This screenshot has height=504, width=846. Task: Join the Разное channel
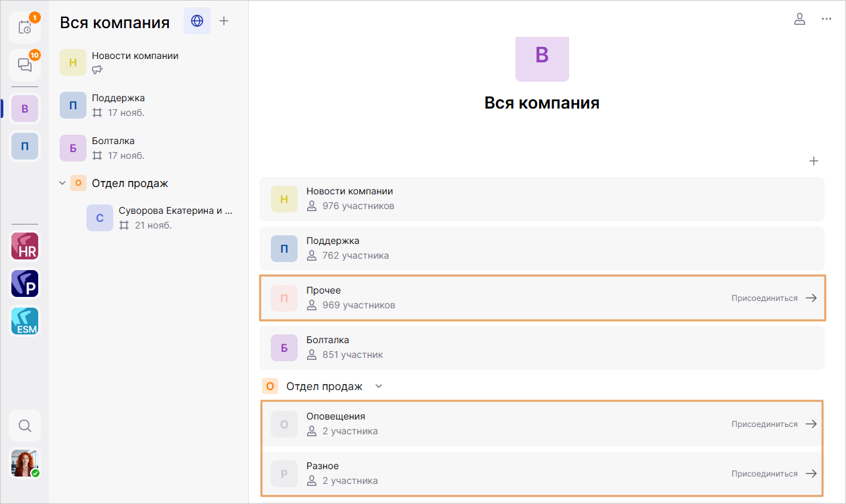tap(774, 474)
